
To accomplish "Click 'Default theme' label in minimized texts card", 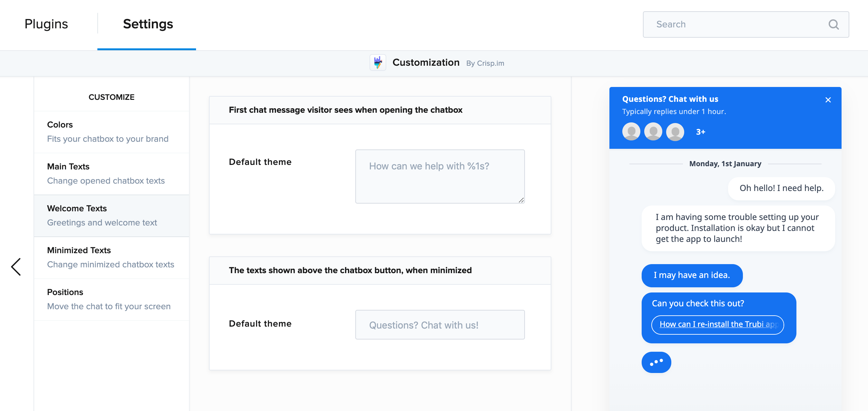I will click(260, 323).
